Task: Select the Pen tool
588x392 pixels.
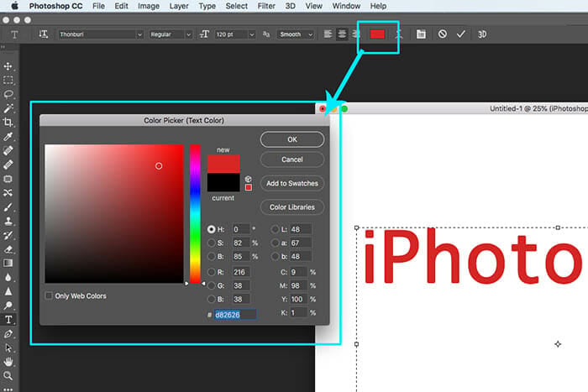Action: click(x=8, y=334)
